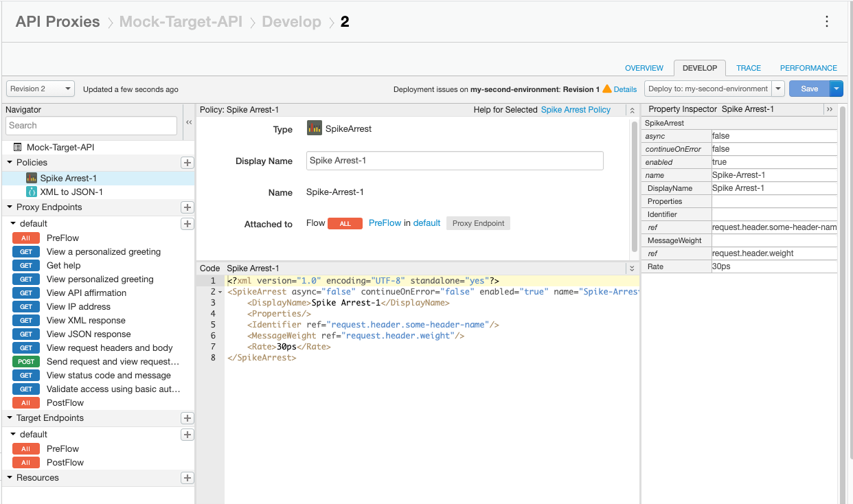Click the SpikeArrest type icon in the policy panel
853x504 pixels.
tap(314, 128)
